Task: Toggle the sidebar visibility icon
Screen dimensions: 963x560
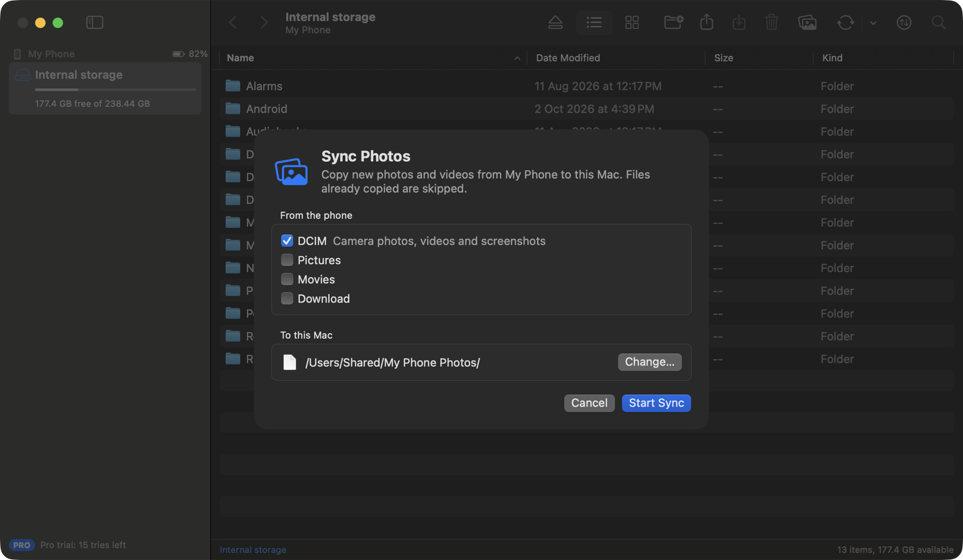Action: [x=94, y=22]
